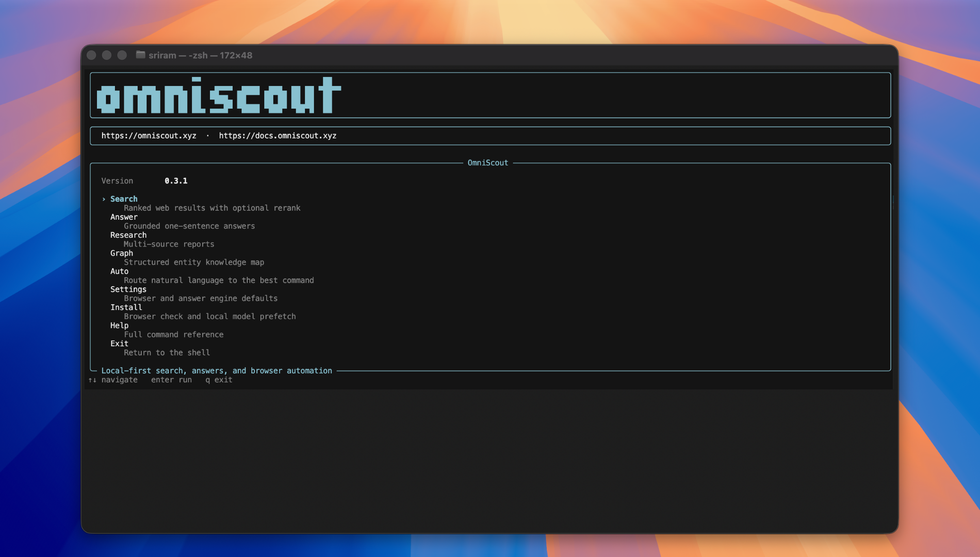The width and height of the screenshot is (980, 557).
Task: Open the https://omniscout.xyz link
Action: [x=149, y=136]
